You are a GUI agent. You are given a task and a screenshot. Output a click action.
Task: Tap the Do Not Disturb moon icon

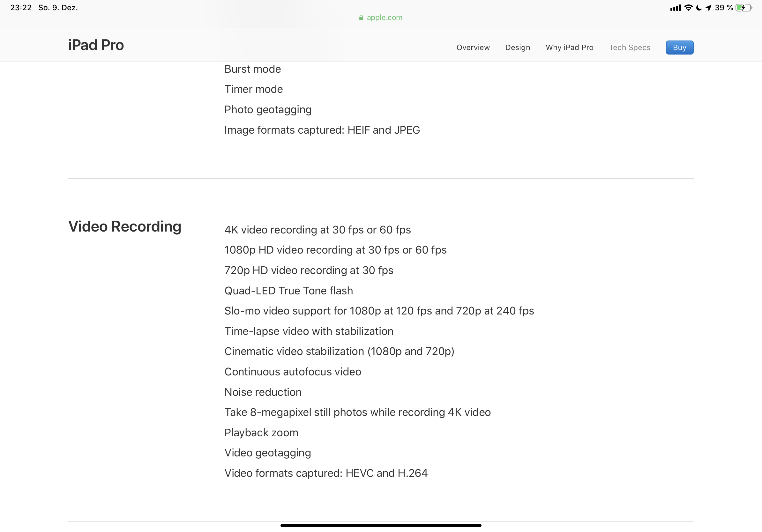[x=699, y=8]
